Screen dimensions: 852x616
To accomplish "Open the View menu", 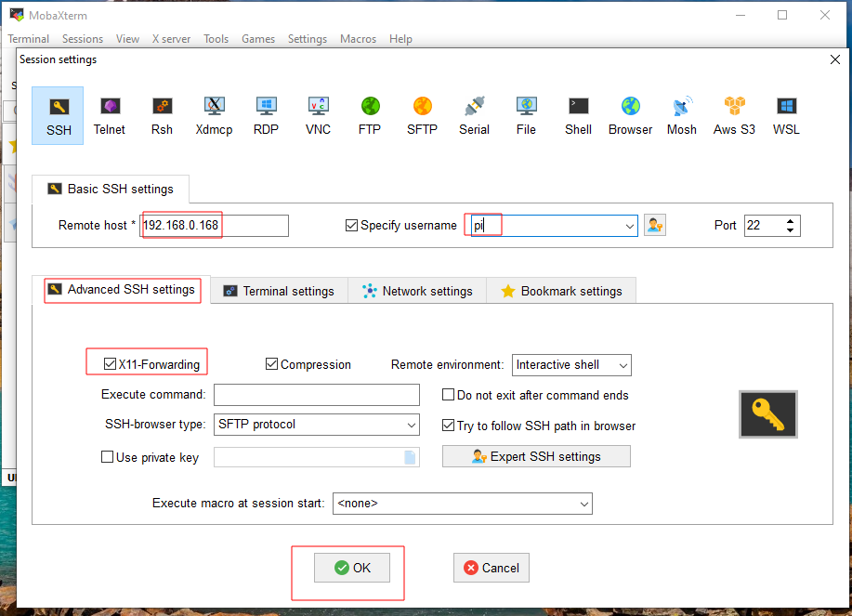I will coord(127,39).
